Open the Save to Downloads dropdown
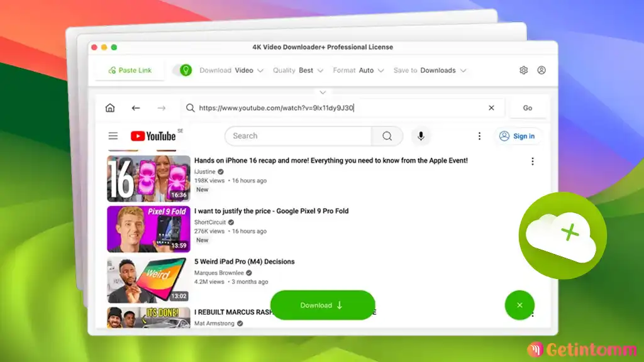The height and width of the screenshot is (362, 644). pyautogui.click(x=430, y=70)
